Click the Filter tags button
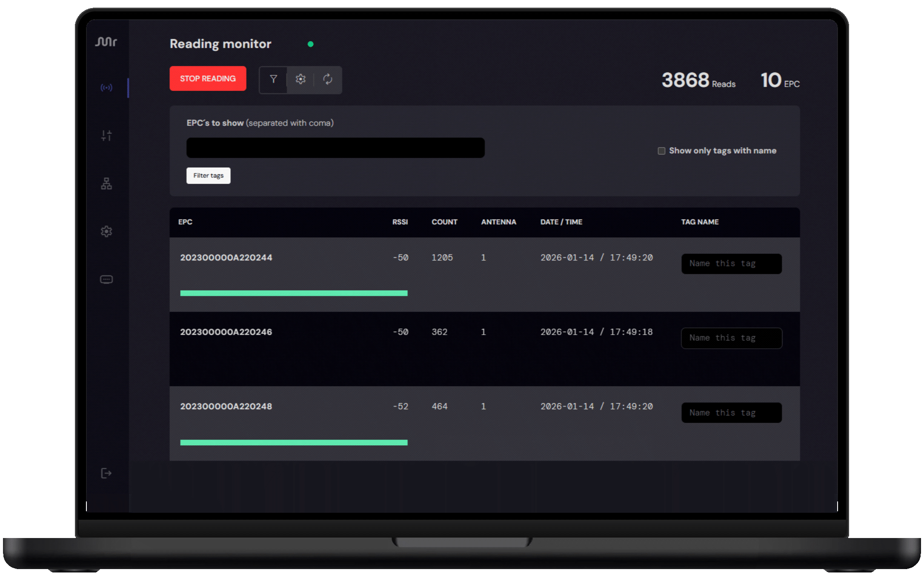 208,176
